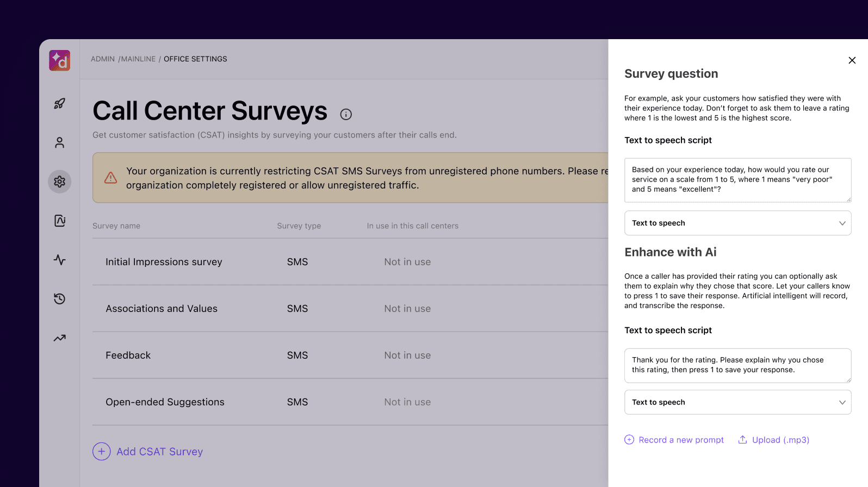Select the settings gear sidebar icon

60,182
